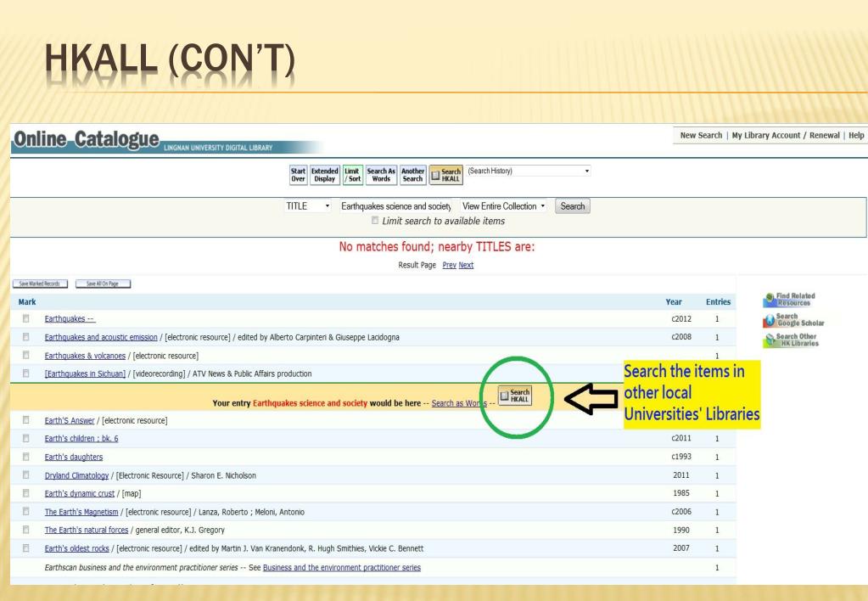Screen dimensions: 868x601
Task: Click the search text input field
Action: (x=395, y=206)
